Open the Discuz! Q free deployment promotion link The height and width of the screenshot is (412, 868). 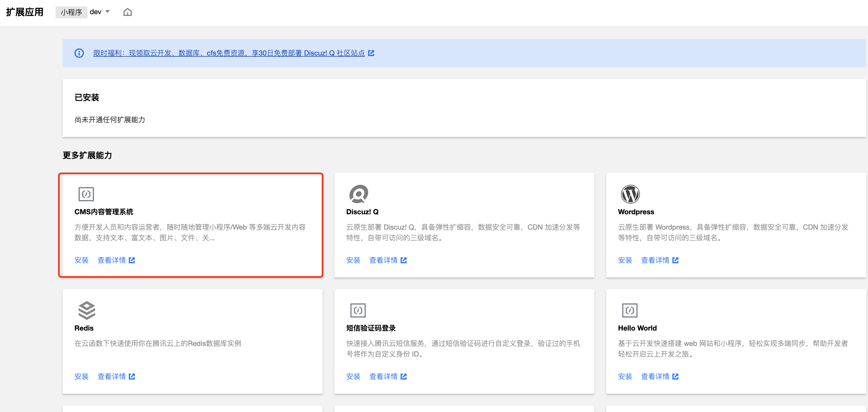229,53
